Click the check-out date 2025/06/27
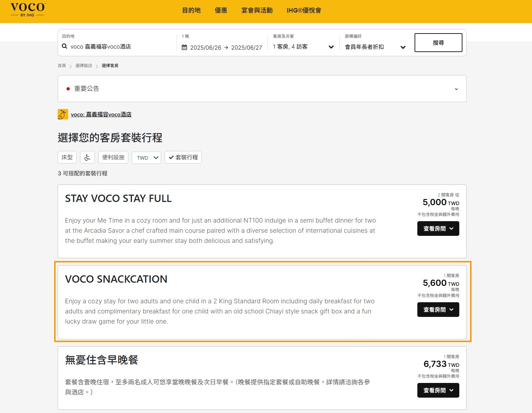This screenshot has width=532, height=413. 246,48
